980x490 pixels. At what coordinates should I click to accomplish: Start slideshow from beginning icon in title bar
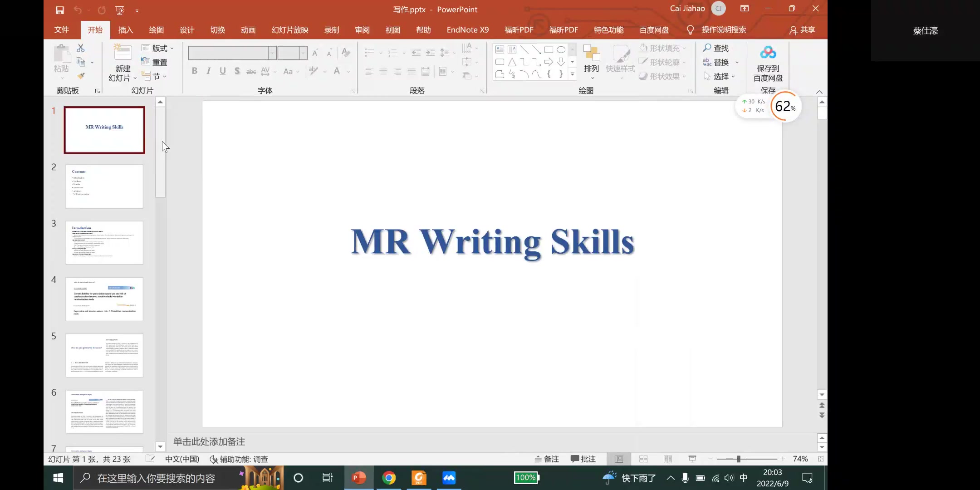tap(120, 10)
